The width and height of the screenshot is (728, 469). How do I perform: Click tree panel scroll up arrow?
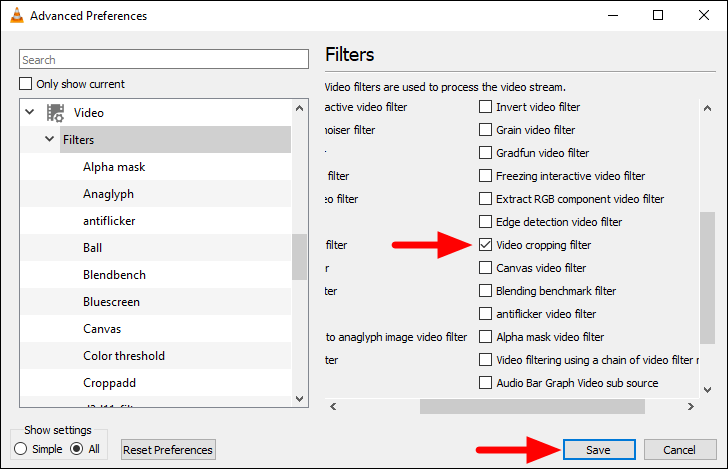click(299, 109)
